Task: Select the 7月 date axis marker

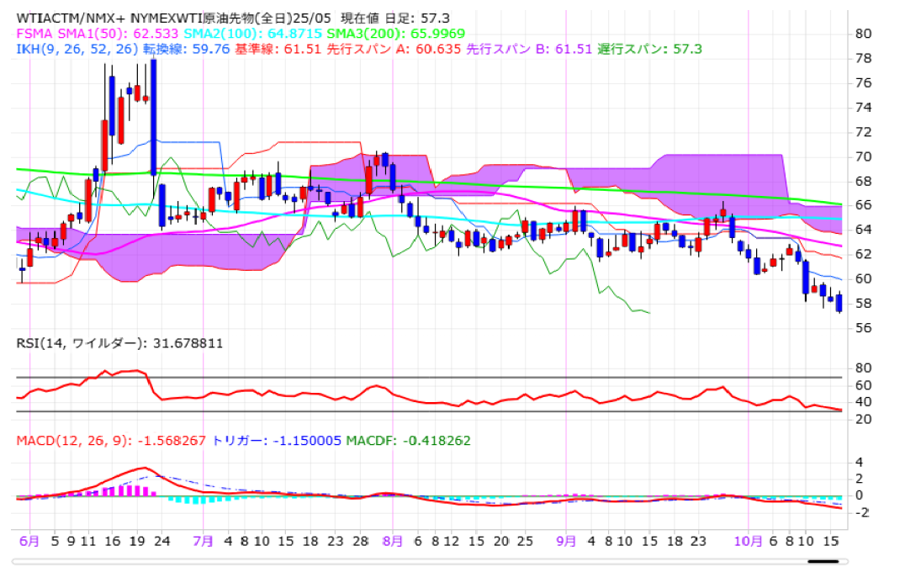Action: [x=204, y=541]
